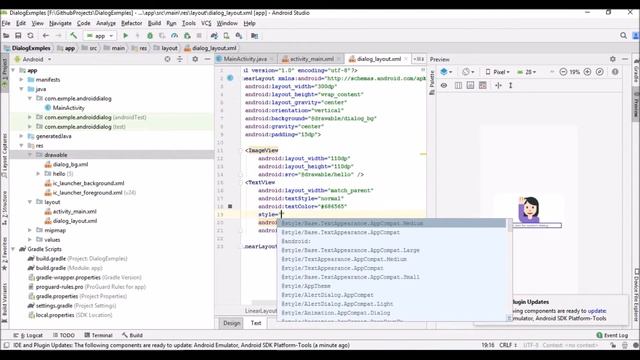Switch to the Design editor tab
The width and height of the screenshot is (640, 360).
coord(231,323)
